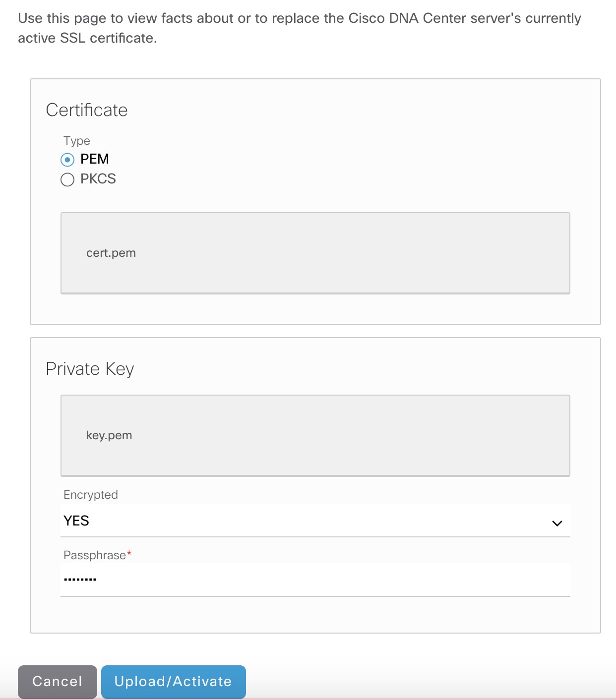Click the Certificate section heading

(x=87, y=110)
